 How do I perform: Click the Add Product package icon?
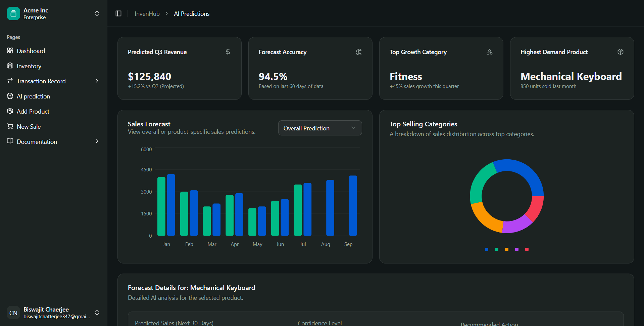click(x=10, y=111)
